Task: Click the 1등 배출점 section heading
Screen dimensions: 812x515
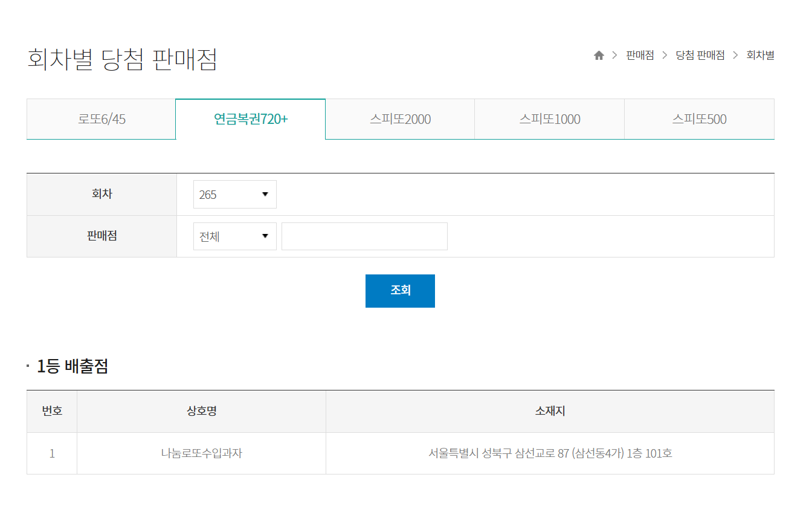Action: [x=72, y=366]
